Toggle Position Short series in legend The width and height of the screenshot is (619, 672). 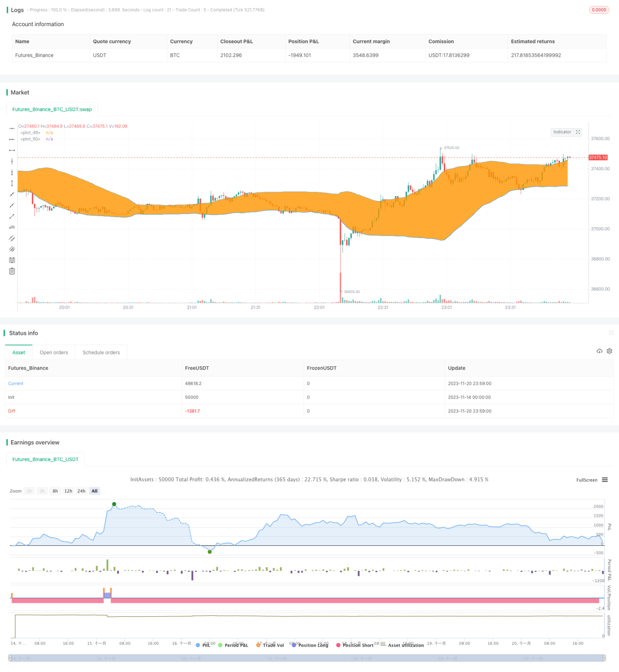(x=355, y=645)
